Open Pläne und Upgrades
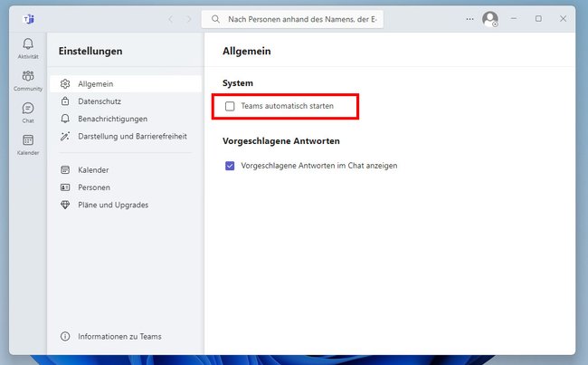 (126, 205)
